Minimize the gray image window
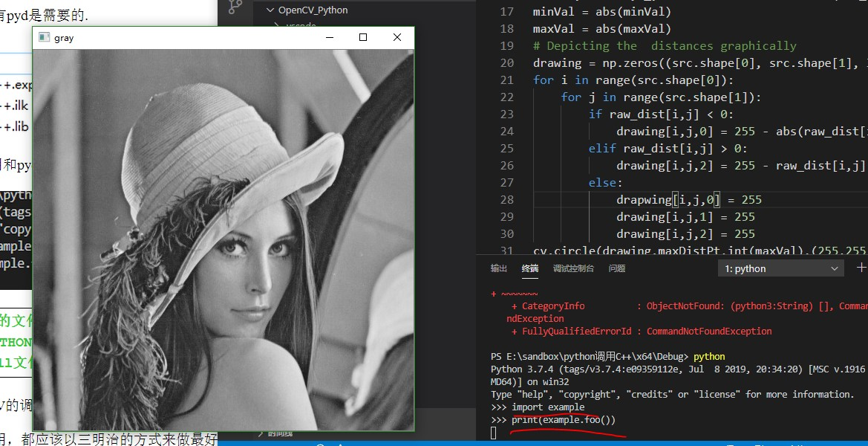Image resolution: width=868 pixels, height=446 pixels. (330, 37)
